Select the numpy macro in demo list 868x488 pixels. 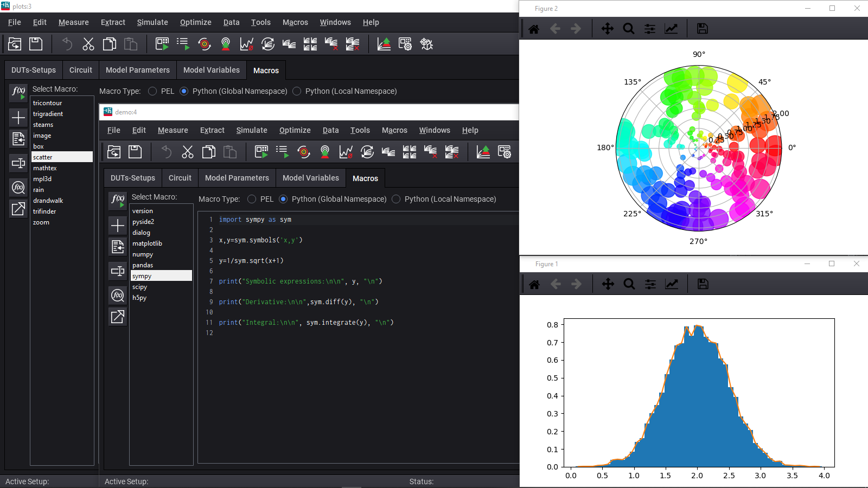coord(143,254)
